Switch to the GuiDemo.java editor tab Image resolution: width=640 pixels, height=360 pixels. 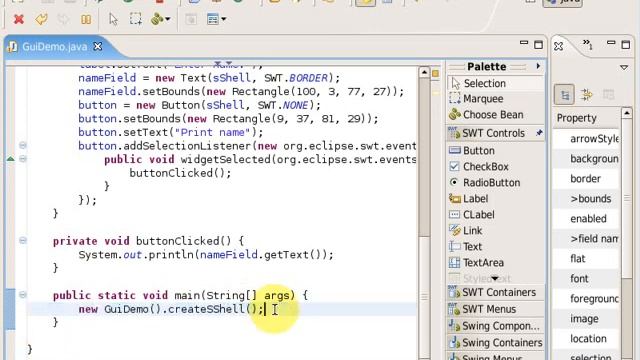(54, 47)
